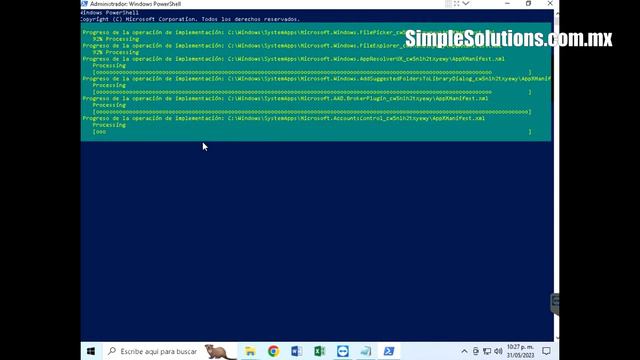Open the PowerShell window system menu icon
This screenshot has width=640, height=360.
84,4
